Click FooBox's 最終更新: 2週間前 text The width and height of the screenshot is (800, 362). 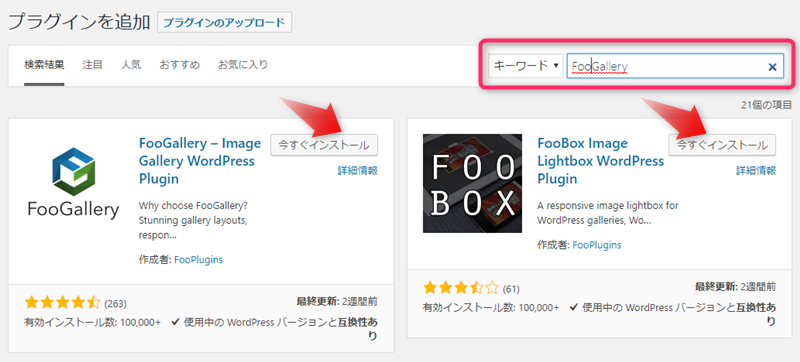pos(735,287)
